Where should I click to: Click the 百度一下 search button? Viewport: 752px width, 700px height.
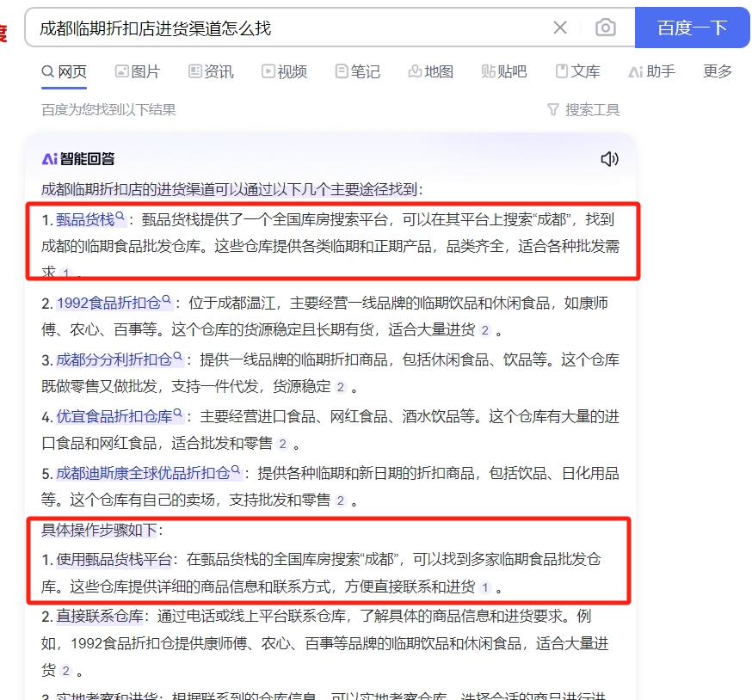point(692,28)
